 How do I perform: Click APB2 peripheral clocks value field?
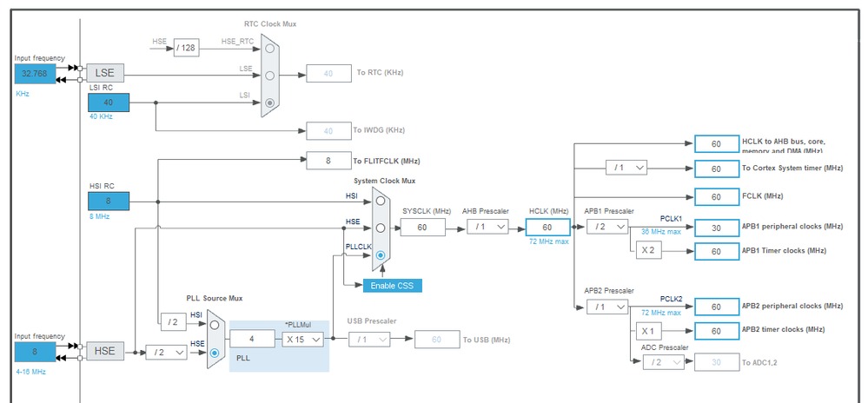[x=716, y=307]
